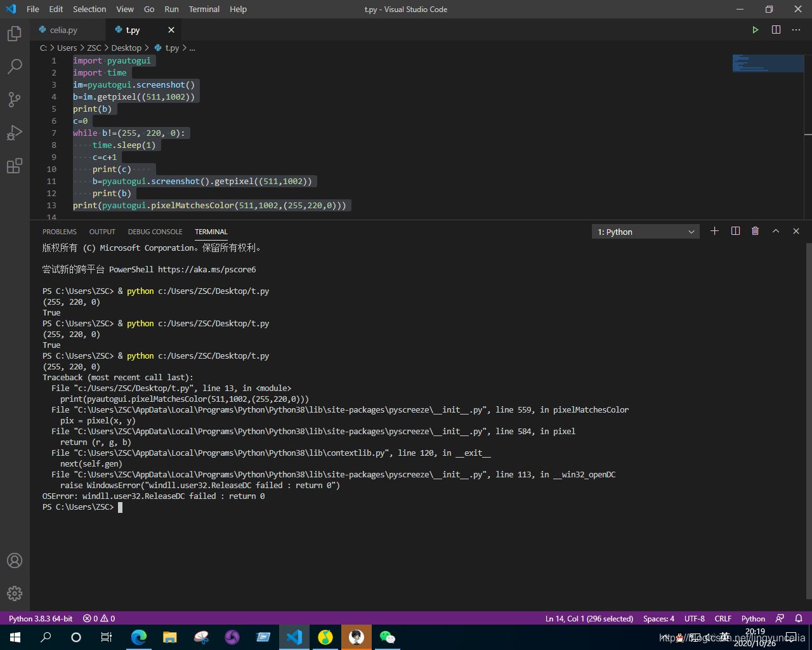
Task: Split the terminal panel
Action: [735, 231]
